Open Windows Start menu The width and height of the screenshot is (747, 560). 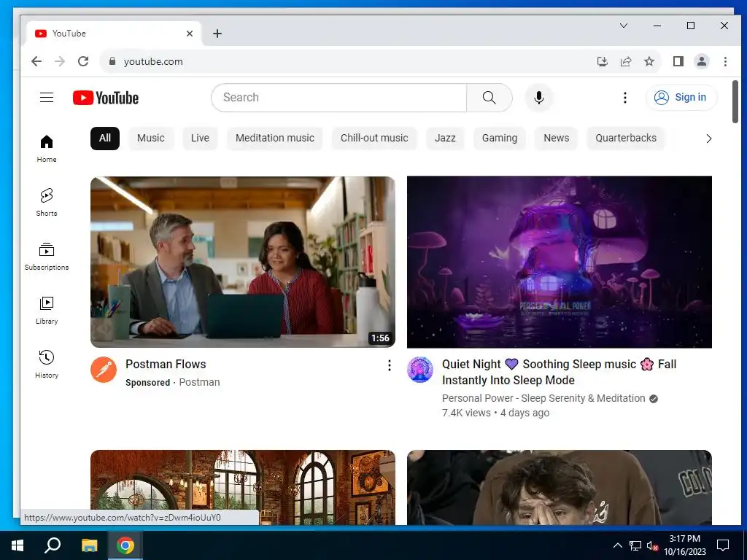[18, 545]
